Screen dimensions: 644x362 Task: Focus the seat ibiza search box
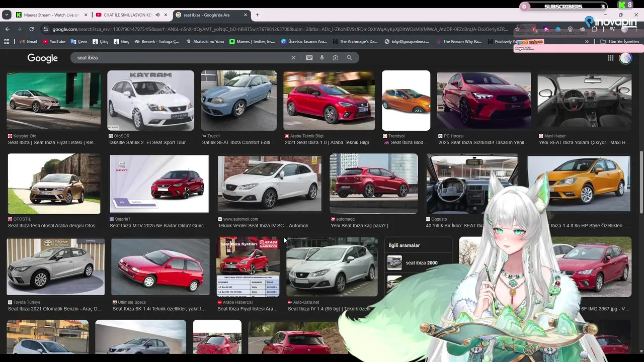tap(181, 58)
